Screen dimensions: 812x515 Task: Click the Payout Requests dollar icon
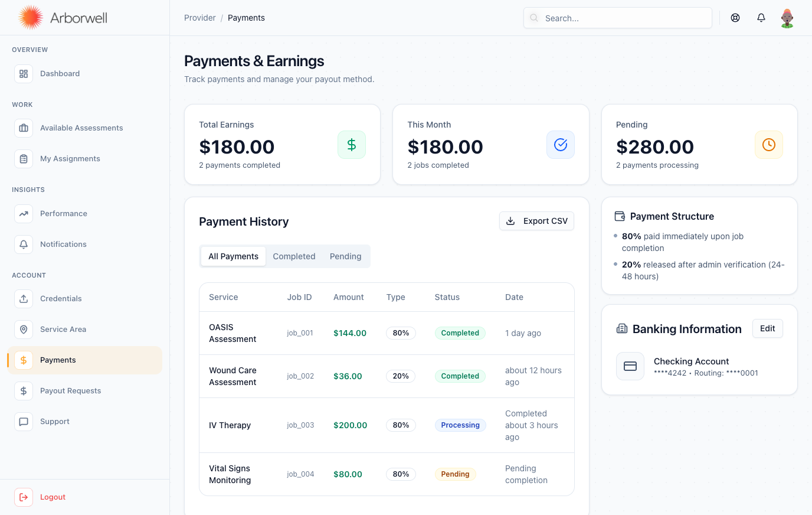(x=24, y=391)
